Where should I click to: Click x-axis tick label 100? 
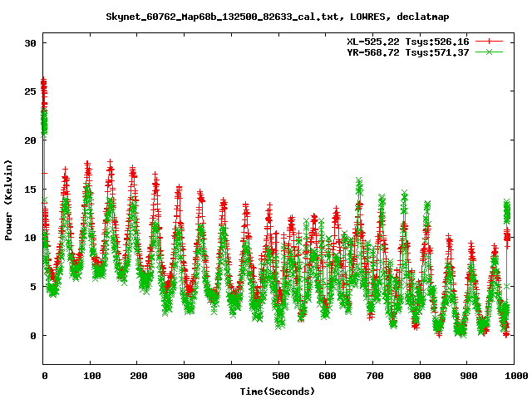[91, 376]
